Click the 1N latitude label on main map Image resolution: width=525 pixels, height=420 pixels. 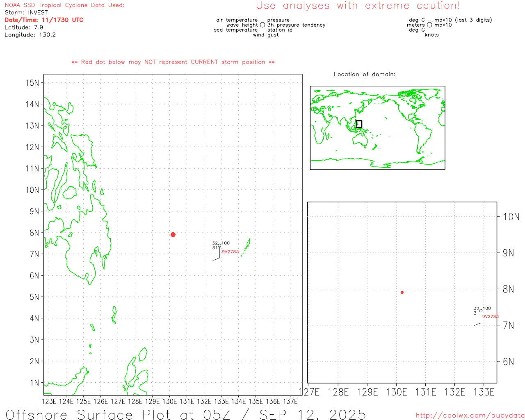(x=34, y=383)
